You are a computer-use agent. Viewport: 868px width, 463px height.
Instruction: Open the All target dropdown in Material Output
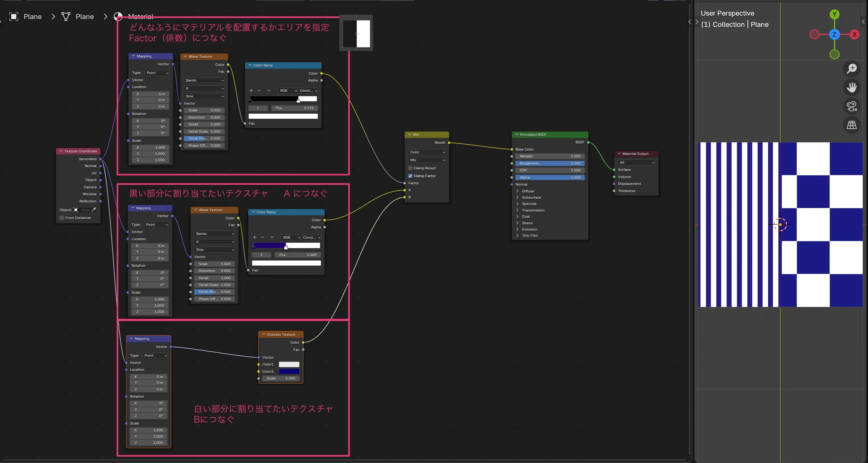click(636, 163)
